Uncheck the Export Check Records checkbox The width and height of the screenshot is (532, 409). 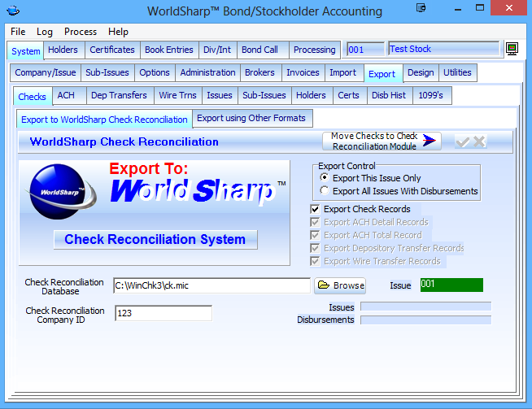tap(316, 209)
